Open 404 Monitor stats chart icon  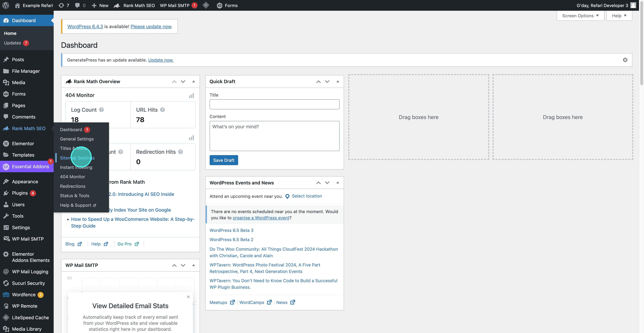[191, 96]
